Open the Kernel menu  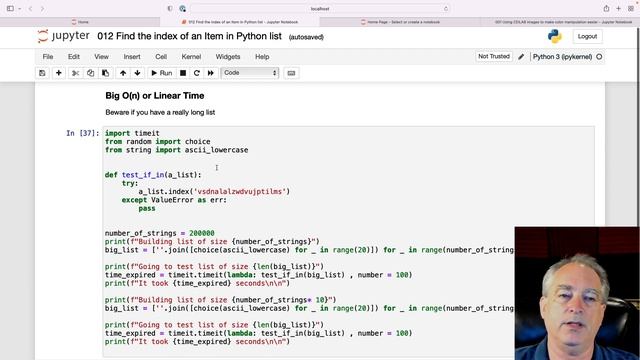(x=191, y=57)
